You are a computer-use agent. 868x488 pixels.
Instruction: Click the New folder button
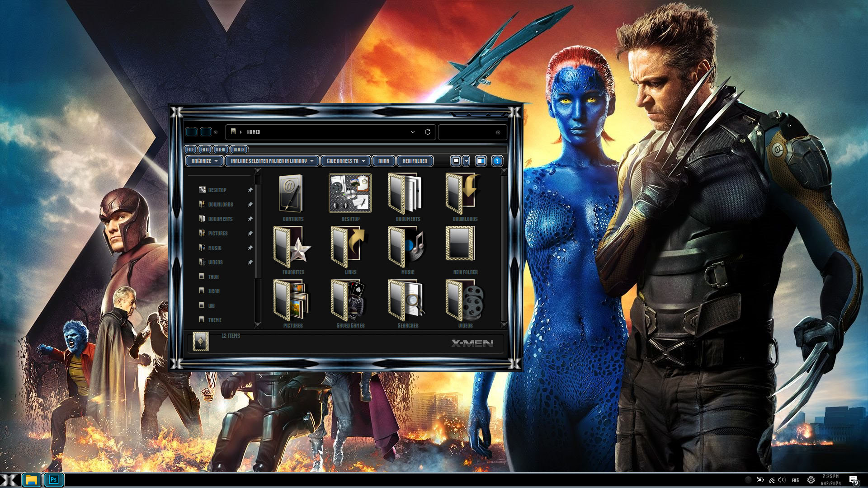[x=415, y=161]
